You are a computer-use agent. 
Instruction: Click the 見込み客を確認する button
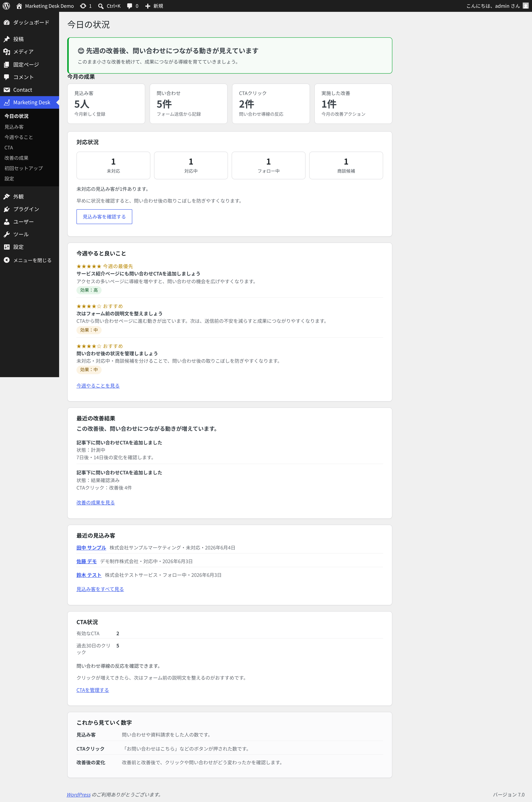click(x=104, y=217)
